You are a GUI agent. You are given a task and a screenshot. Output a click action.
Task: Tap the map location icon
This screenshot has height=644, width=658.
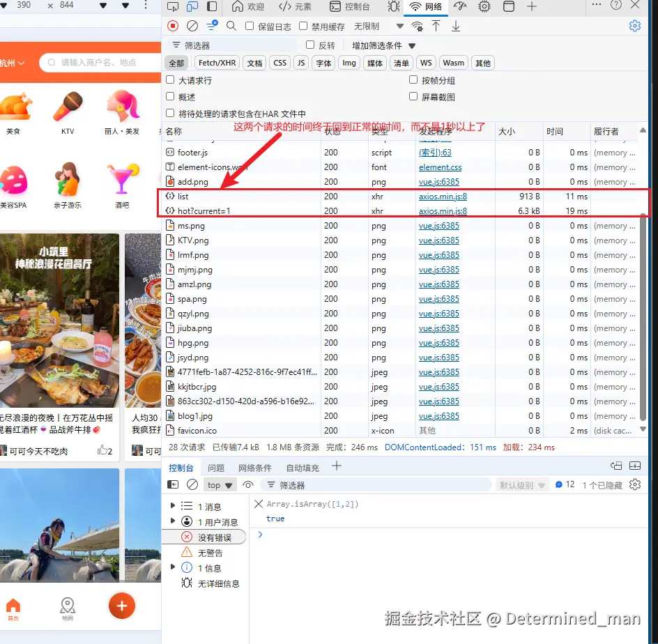click(68, 609)
